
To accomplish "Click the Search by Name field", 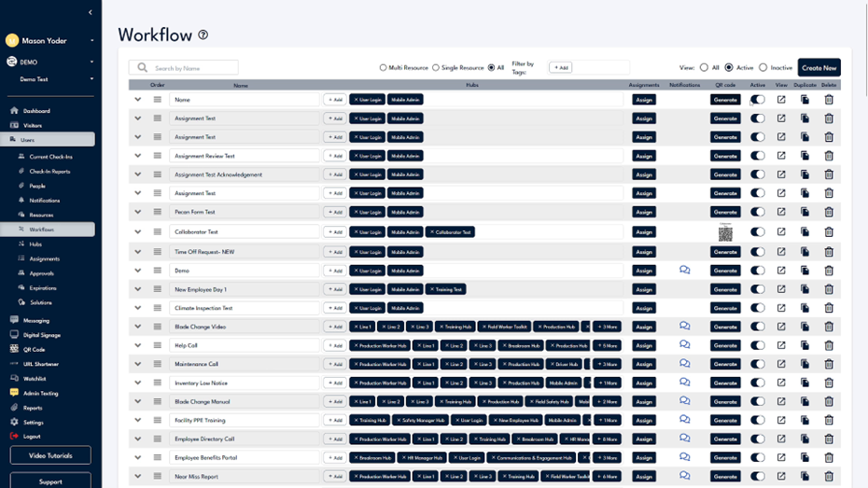I will tap(194, 68).
